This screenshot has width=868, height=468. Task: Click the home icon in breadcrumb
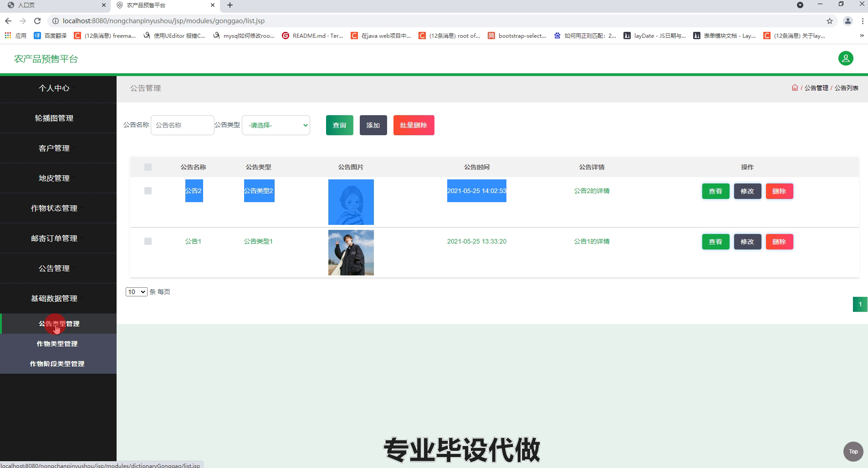[795, 88]
